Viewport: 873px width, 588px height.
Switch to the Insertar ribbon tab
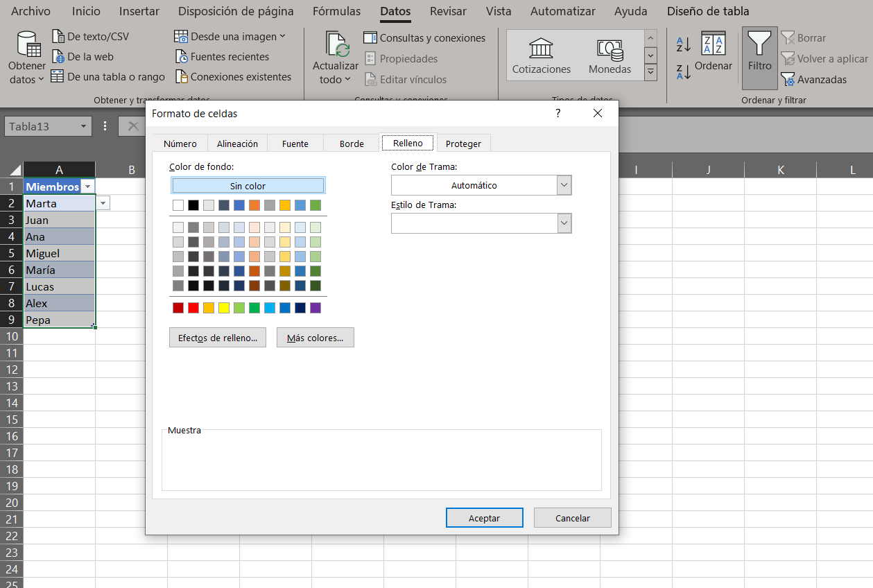click(139, 11)
